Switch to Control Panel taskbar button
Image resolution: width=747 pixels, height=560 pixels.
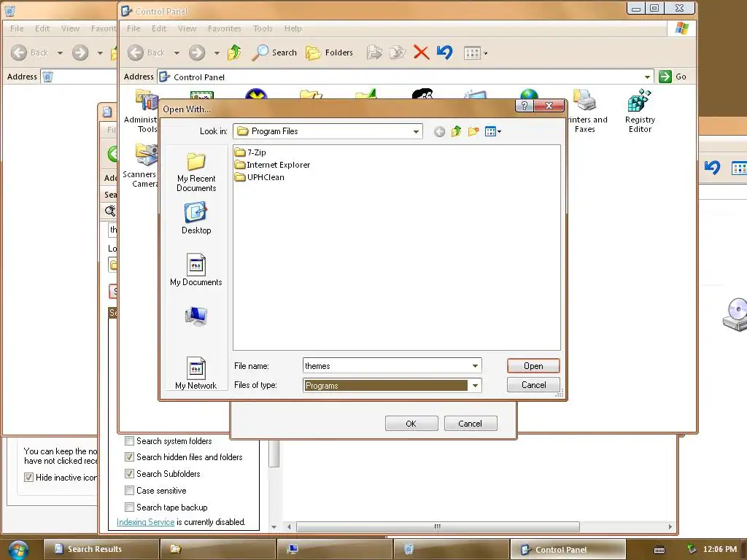[x=568, y=549]
